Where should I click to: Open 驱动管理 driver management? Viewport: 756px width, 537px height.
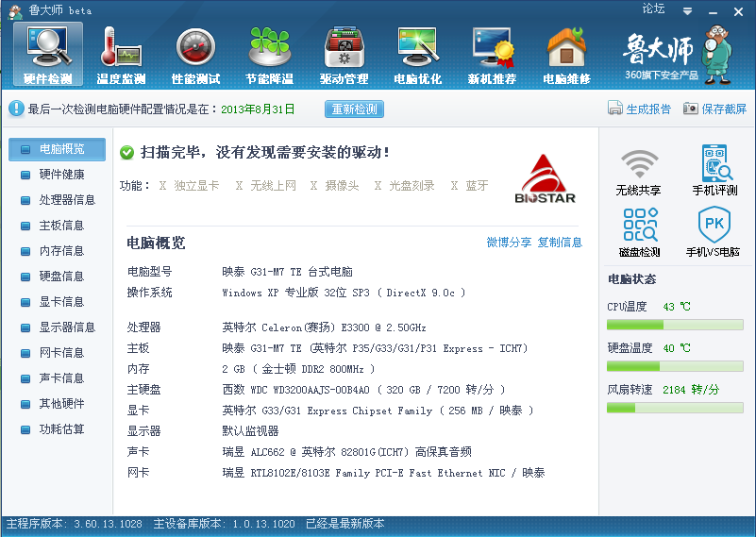point(344,54)
